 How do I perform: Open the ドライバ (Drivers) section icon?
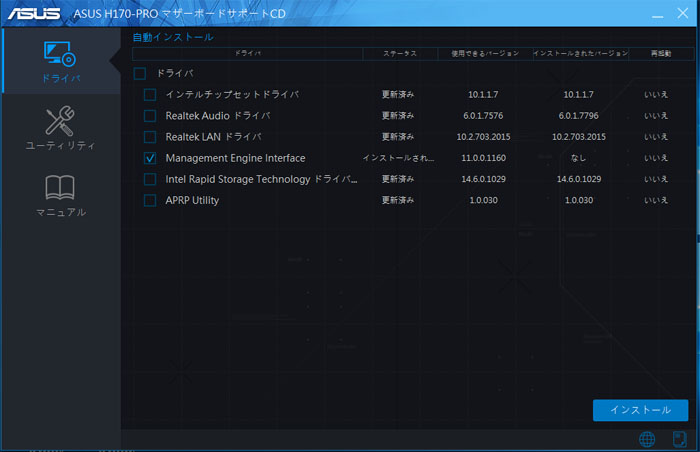click(60, 54)
